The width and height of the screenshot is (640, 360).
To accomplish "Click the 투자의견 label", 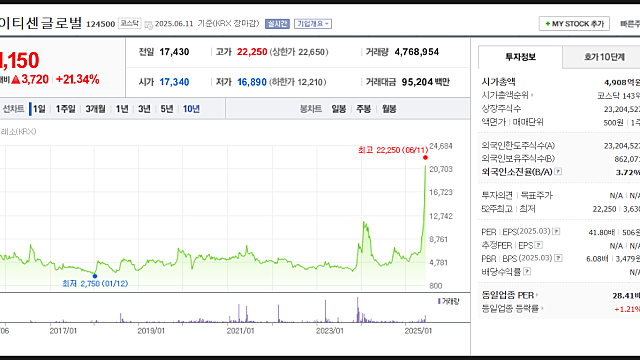I will (497, 196).
